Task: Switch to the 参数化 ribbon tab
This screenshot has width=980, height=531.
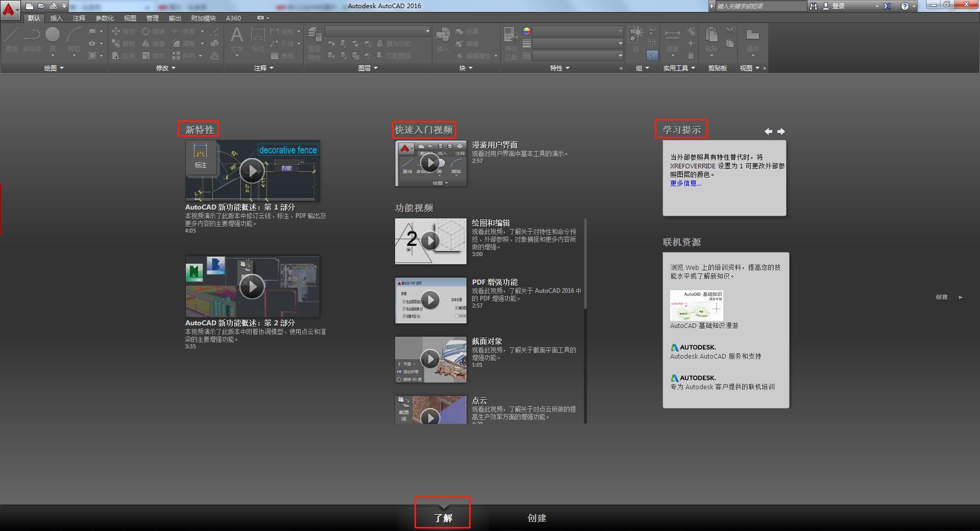Action: point(105,18)
